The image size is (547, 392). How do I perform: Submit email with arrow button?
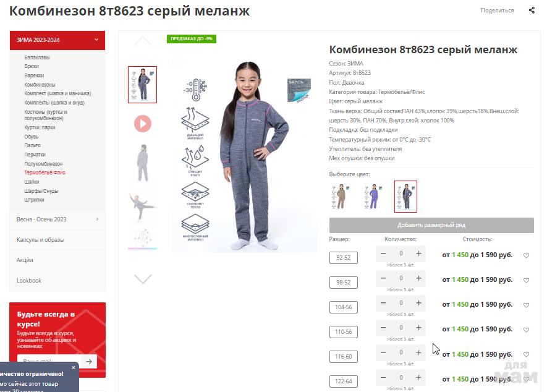[x=89, y=361]
